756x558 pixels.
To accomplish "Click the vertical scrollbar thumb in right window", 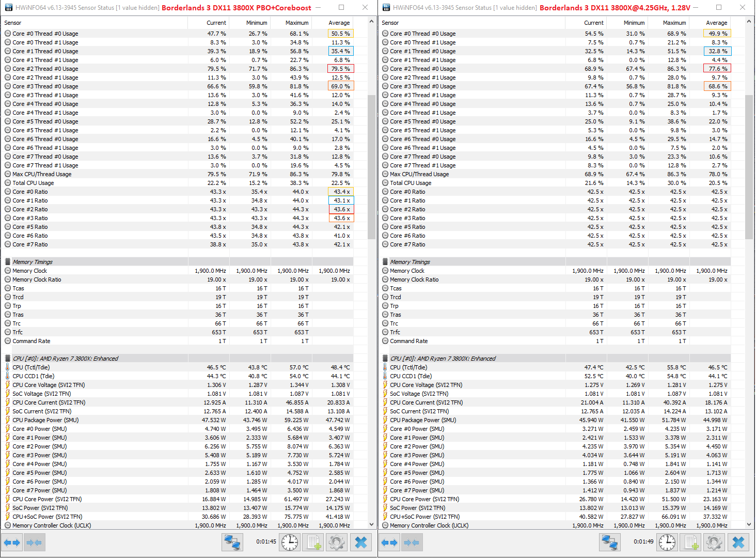I will click(x=749, y=167).
